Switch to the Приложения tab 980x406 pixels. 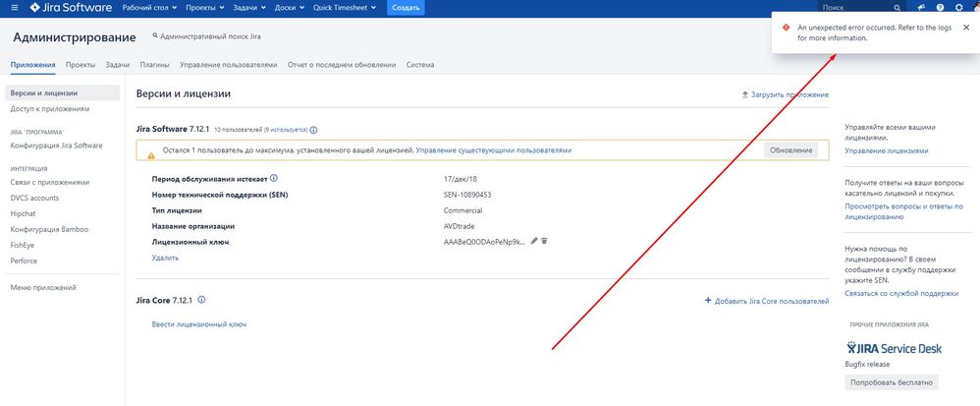33,65
